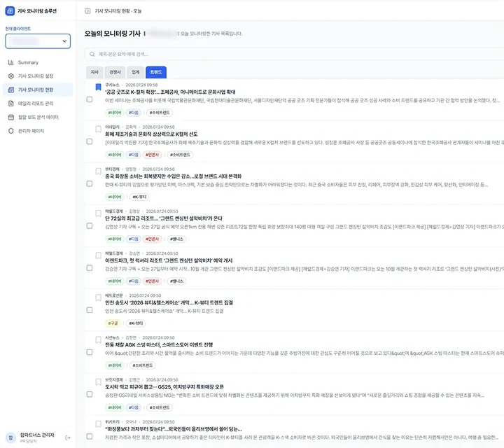Click #웰니스 tag on '단 72실의' article
Image resolution: width=504 pixels, height=448 pixels.
pos(176,239)
